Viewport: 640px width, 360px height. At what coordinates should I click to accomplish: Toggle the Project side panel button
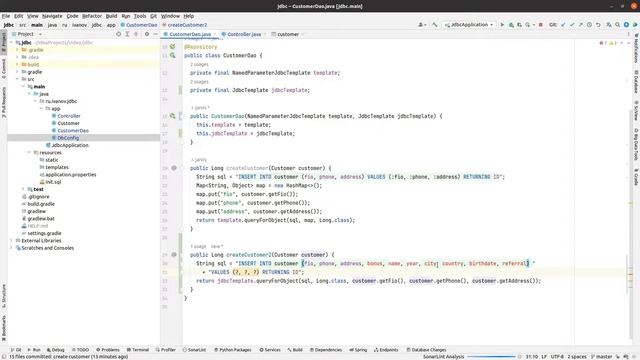click(4, 42)
